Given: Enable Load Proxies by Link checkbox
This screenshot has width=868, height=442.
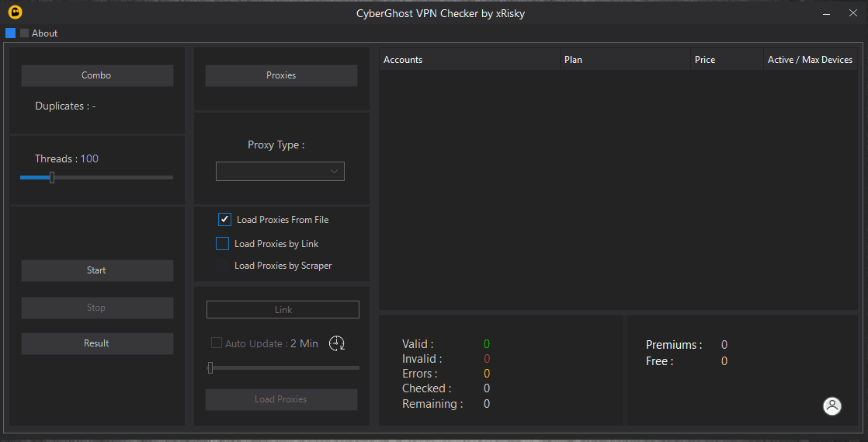Looking at the screenshot, I should point(223,244).
